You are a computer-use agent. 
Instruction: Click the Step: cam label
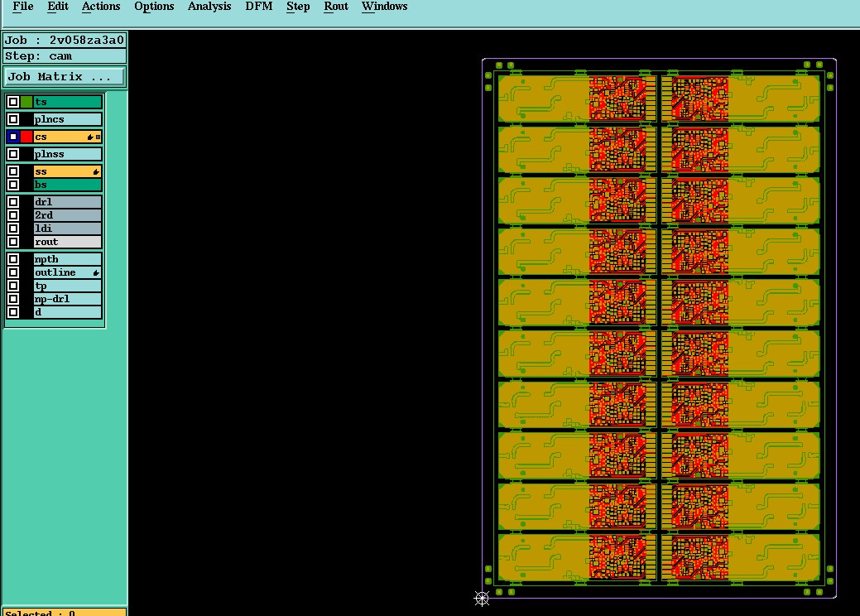point(65,56)
